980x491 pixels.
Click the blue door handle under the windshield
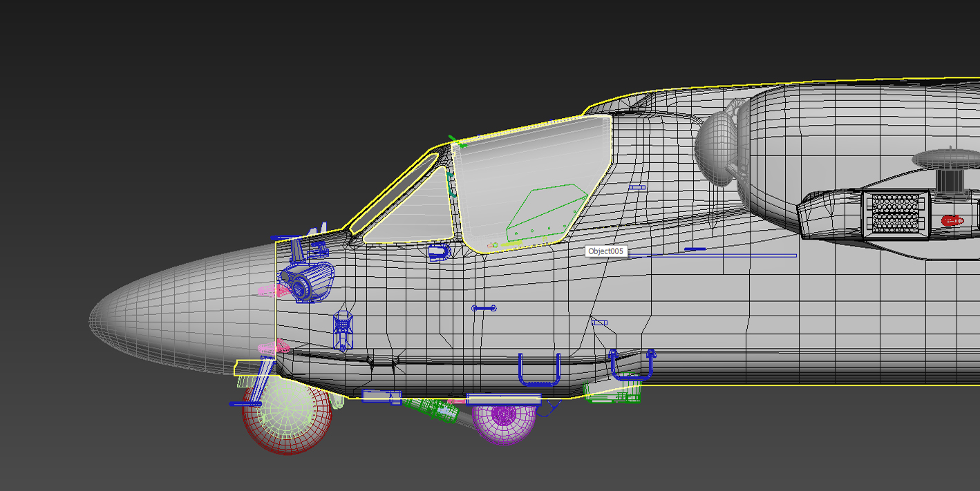(440, 252)
